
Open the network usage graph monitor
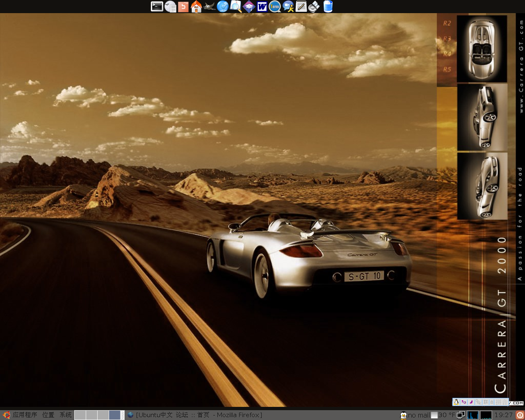486,415
